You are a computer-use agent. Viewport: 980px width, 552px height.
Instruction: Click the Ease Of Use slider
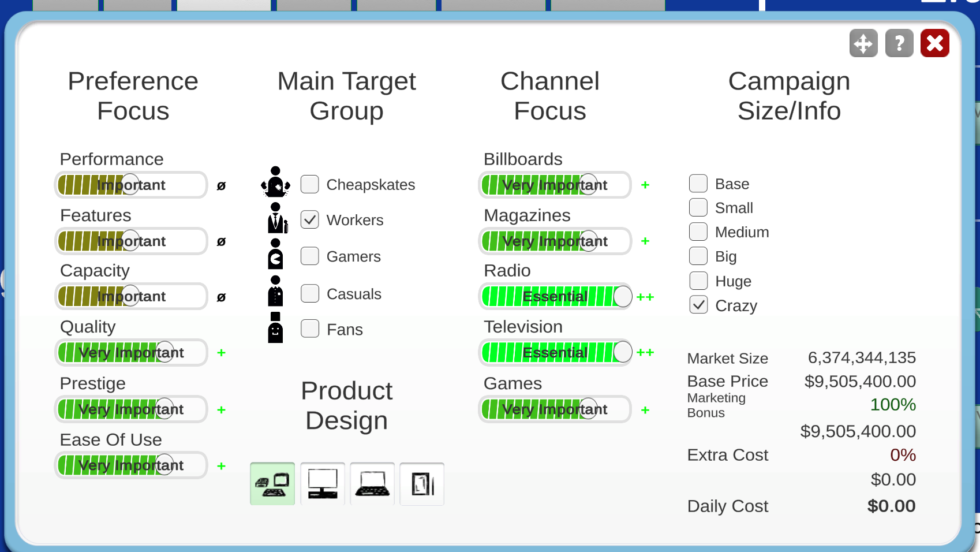131,465
